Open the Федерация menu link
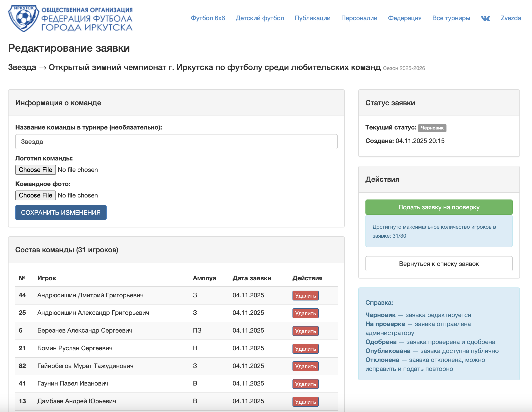 click(x=404, y=18)
